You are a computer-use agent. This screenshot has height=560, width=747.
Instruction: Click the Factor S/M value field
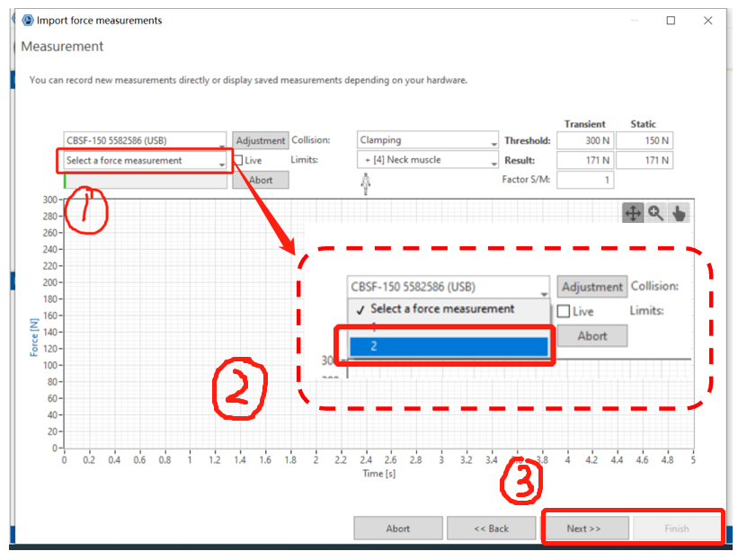(x=584, y=180)
